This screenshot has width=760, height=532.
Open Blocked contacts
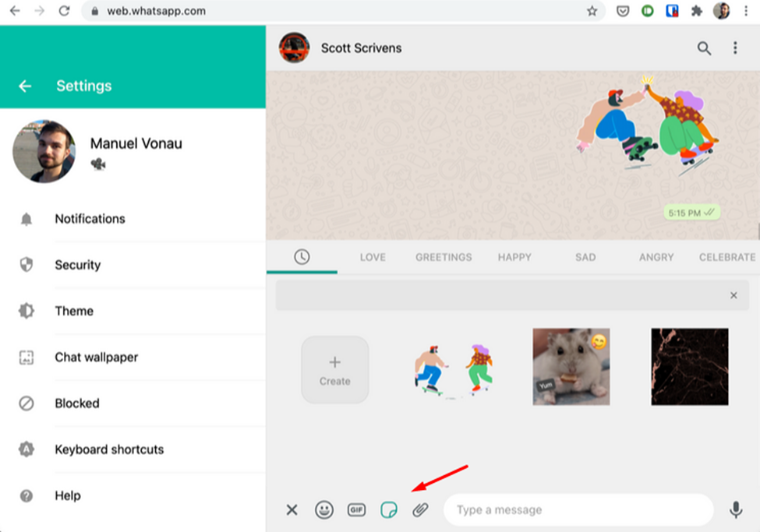click(133, 403)
